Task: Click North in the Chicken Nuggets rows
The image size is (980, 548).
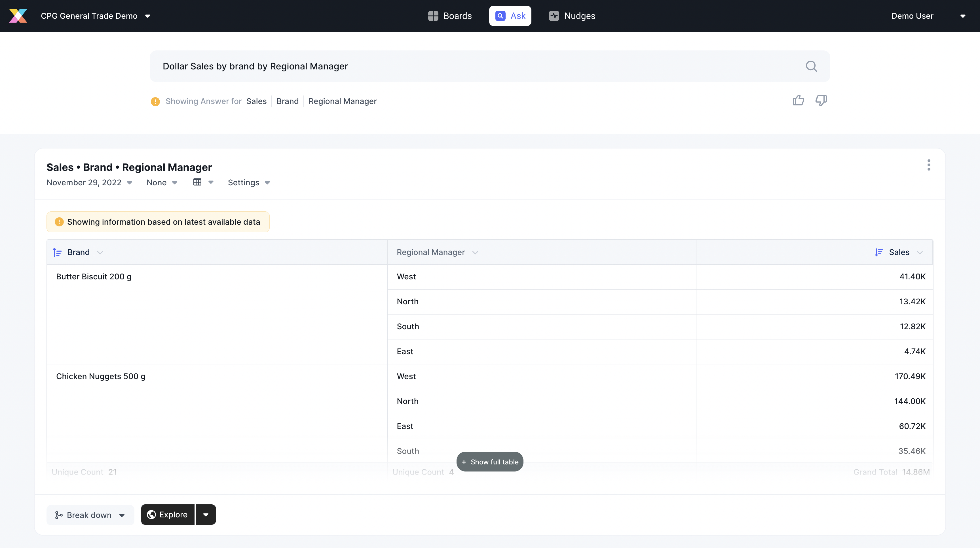Action: coord(407,401)
